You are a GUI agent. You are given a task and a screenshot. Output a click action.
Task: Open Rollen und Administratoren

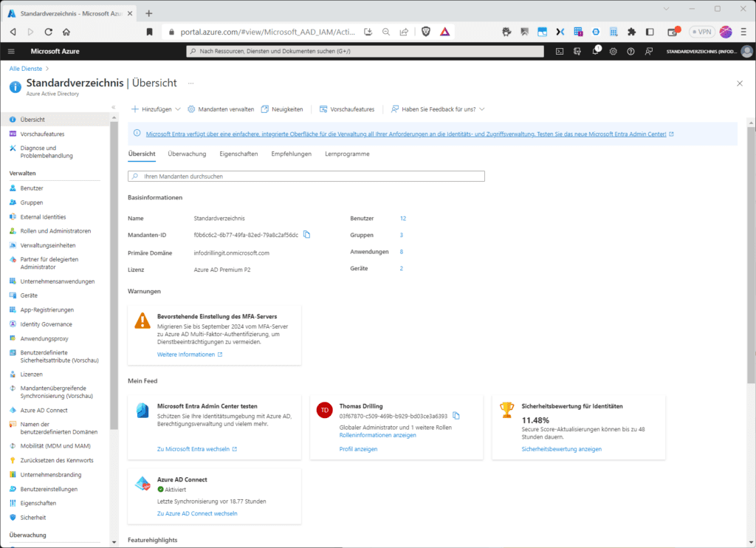click(55, 231)
